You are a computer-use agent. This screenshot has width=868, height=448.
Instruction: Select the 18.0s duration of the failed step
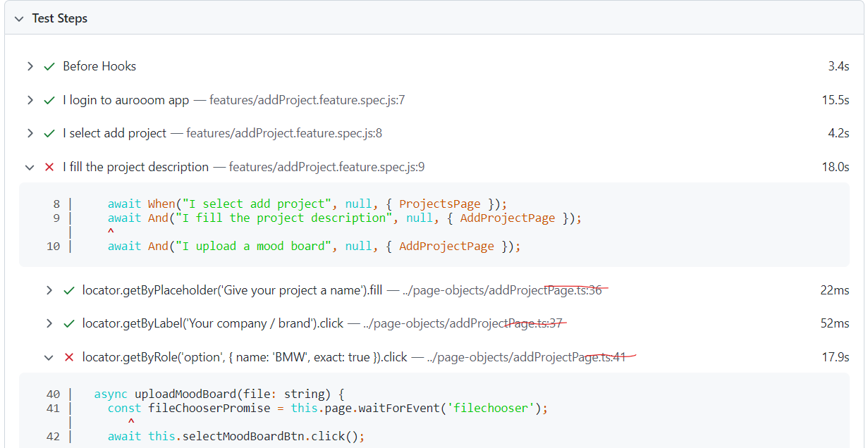click(x=836, y=167)
